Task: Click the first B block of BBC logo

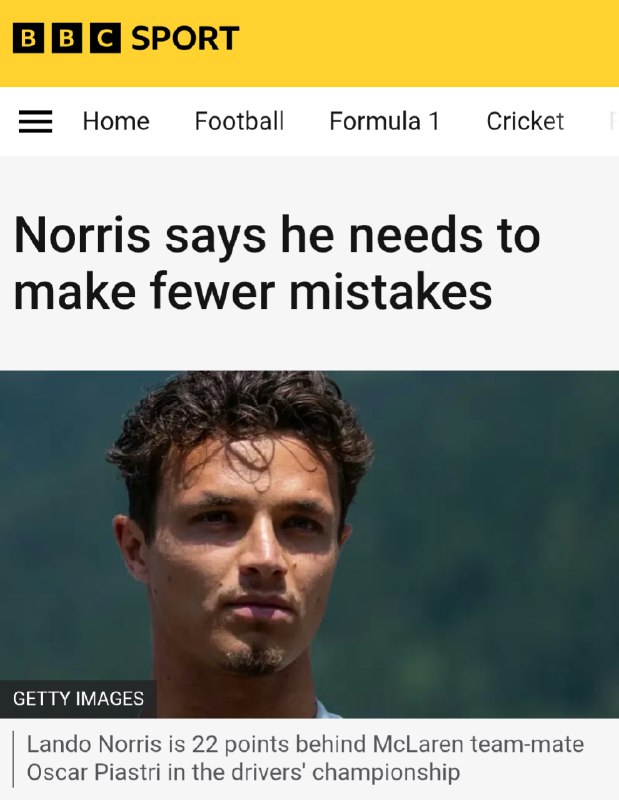Action: click(x=28, y=38)
